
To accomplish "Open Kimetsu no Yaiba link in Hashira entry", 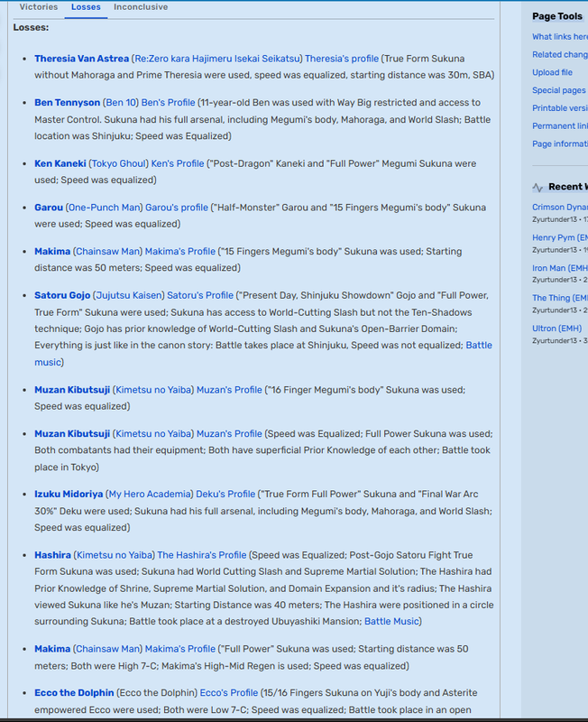I will pyautogui.click(x=115, y=555).
